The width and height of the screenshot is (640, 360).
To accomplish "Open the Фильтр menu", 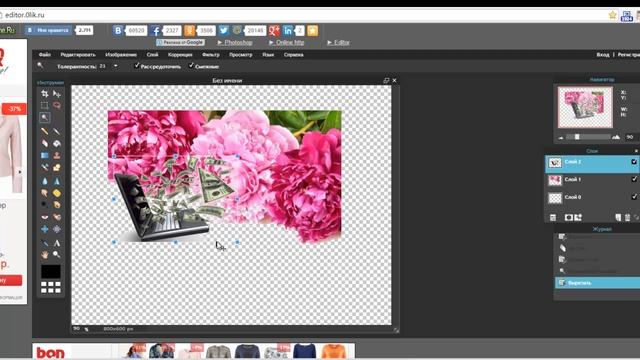I will 211,55.
